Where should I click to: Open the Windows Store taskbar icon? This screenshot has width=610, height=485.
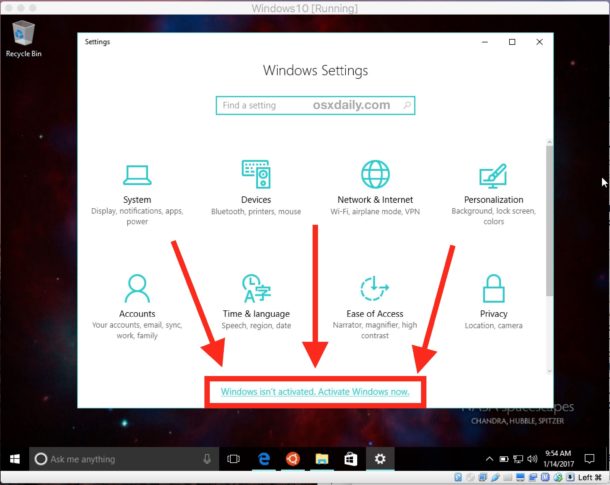[x=351, y=459]
